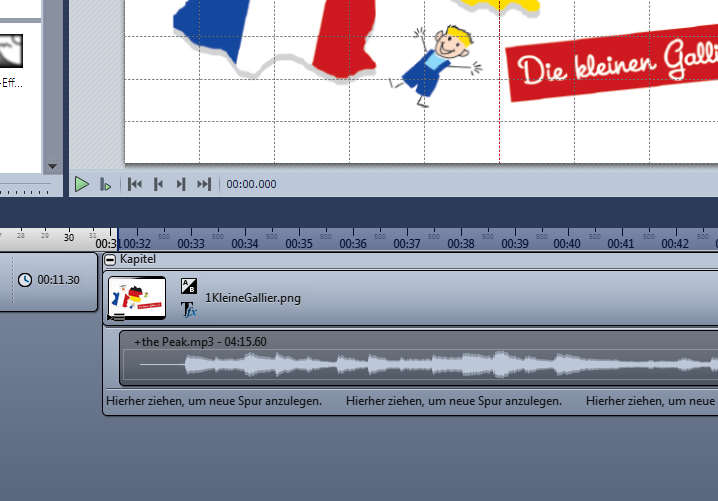Step back to the previous slide

158,184
